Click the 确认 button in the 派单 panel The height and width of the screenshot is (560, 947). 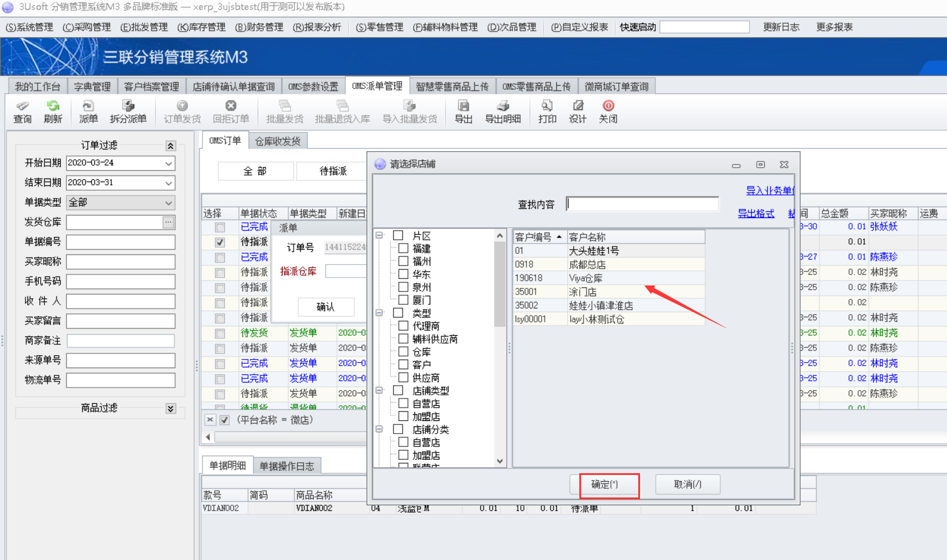click(325, 307)
